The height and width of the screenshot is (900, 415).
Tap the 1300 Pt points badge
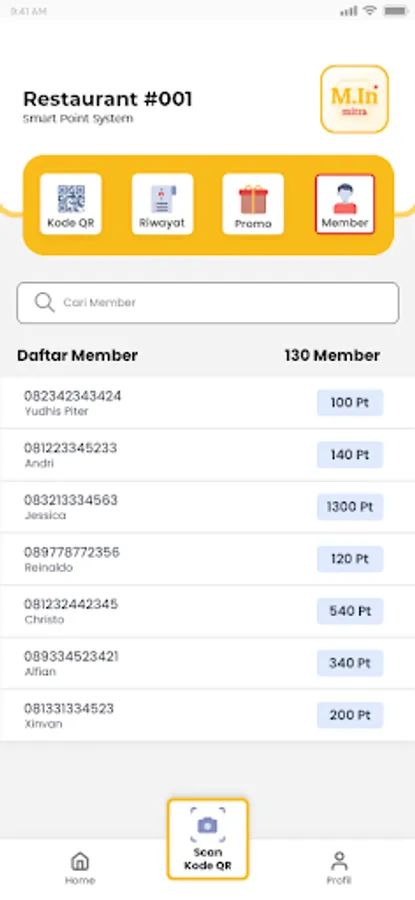coord(350,507)
